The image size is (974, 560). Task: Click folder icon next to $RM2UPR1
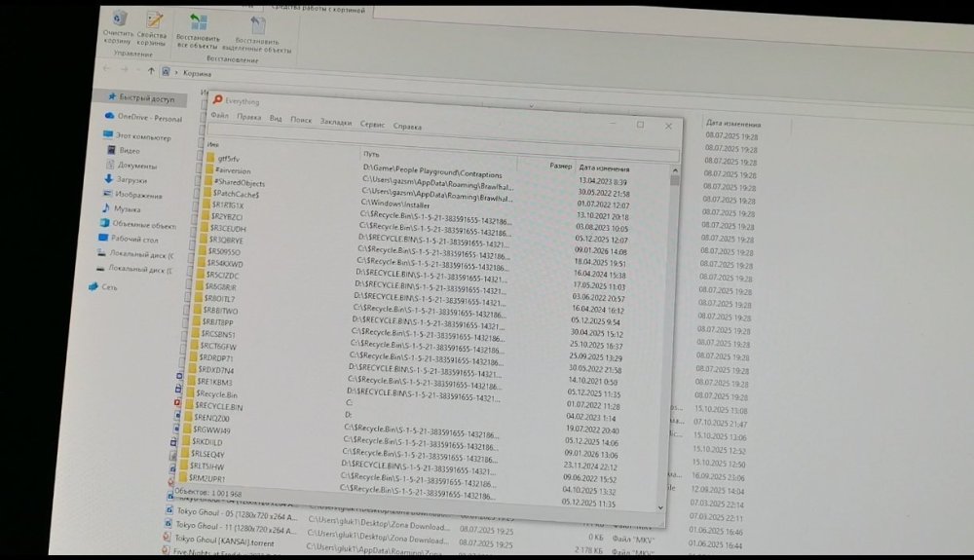point(183,477)
